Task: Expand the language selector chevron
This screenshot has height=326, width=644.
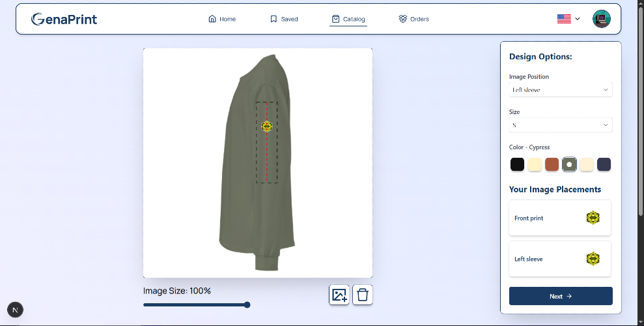Action: [578, 19]
